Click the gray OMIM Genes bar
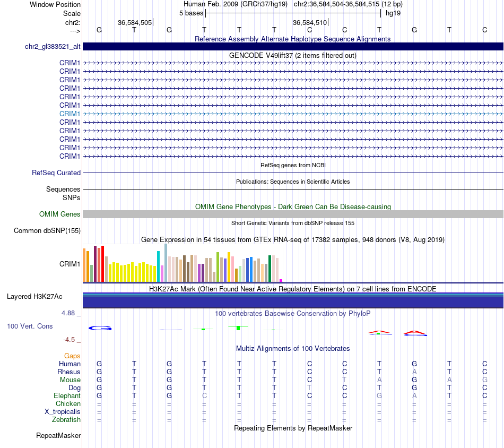 point(293,214)
